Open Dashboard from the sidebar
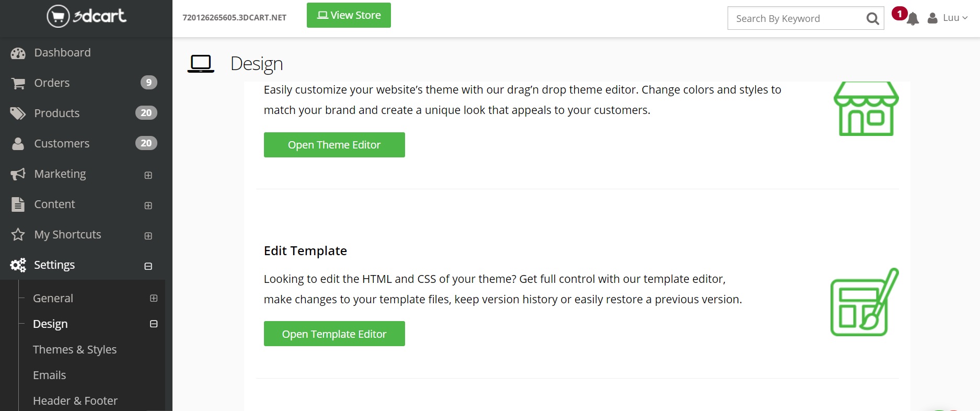This screenshot has height=411, width=980. pyautogui.click(x=62, y=53)
